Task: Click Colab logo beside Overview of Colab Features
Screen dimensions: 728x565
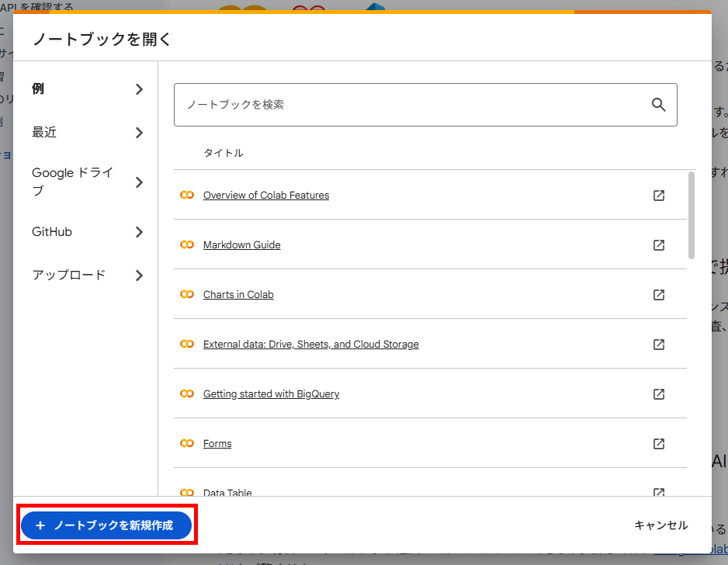Action: (186, 195)
